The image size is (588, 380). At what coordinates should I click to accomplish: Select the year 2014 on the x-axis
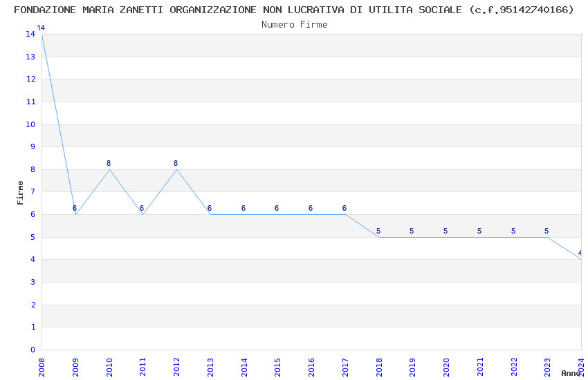(244, 367)
